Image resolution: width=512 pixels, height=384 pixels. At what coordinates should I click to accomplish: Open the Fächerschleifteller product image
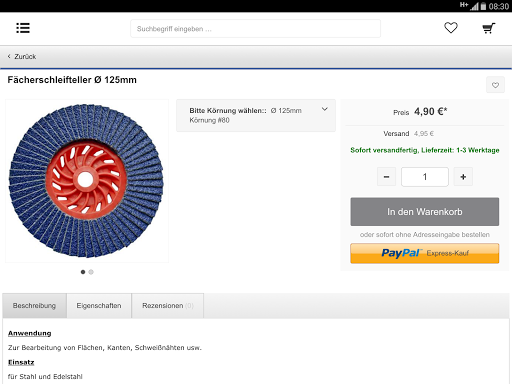click(x=87, y=181)
